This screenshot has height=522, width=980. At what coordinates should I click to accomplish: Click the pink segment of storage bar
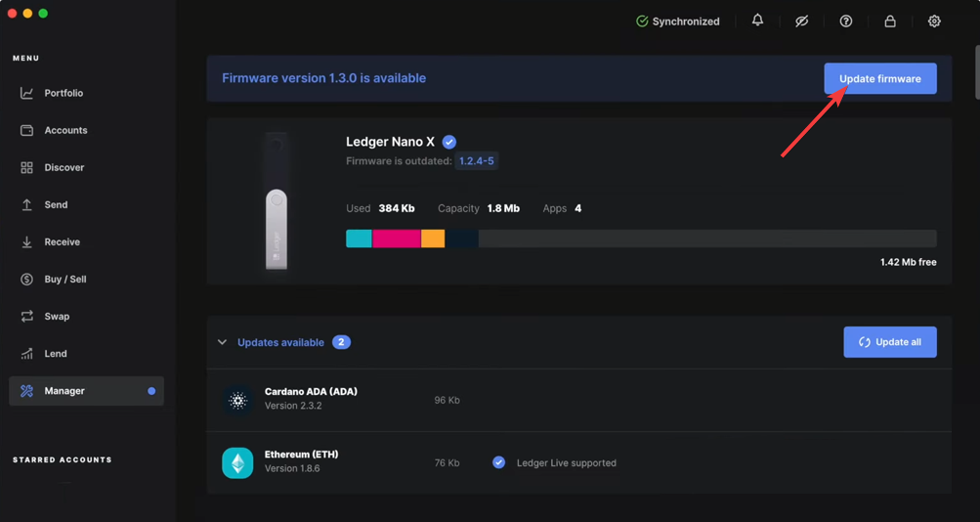(x=396, y=239)
